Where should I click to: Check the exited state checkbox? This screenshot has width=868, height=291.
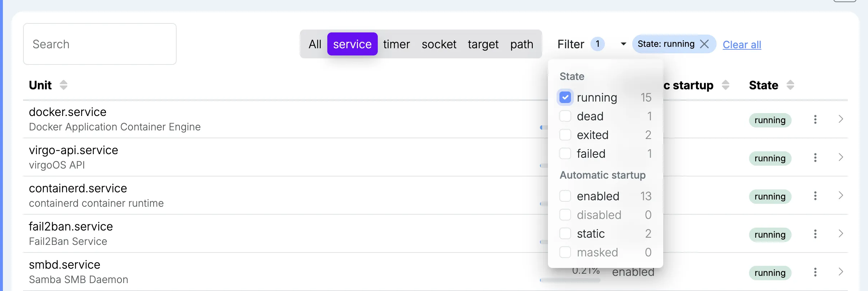[x=565, y=135]
